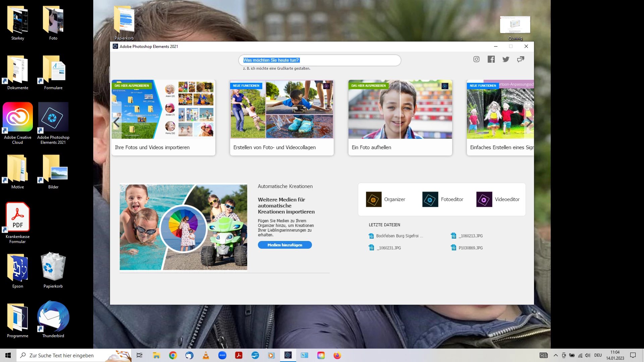Open the Organizer app icon
Screen dimensions: 644x362
click(374, 199)
